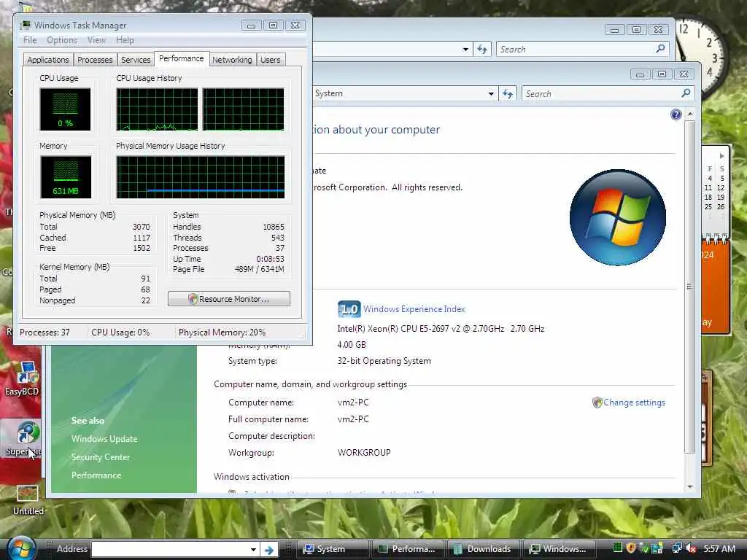747x560 pixels.
Task: Click the Task Manager CPU tray icon
Action: click(x=617, y=548)
